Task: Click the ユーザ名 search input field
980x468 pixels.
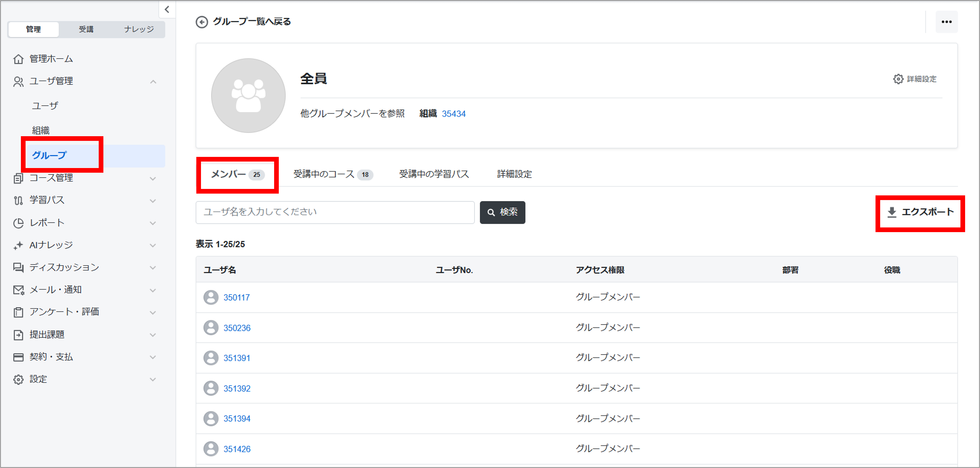Action: 335,212
